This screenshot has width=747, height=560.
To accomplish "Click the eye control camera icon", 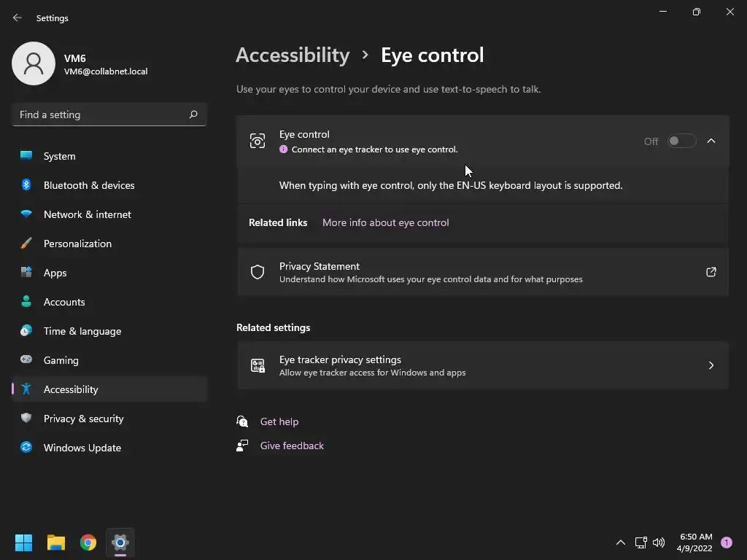I will 258,141.
